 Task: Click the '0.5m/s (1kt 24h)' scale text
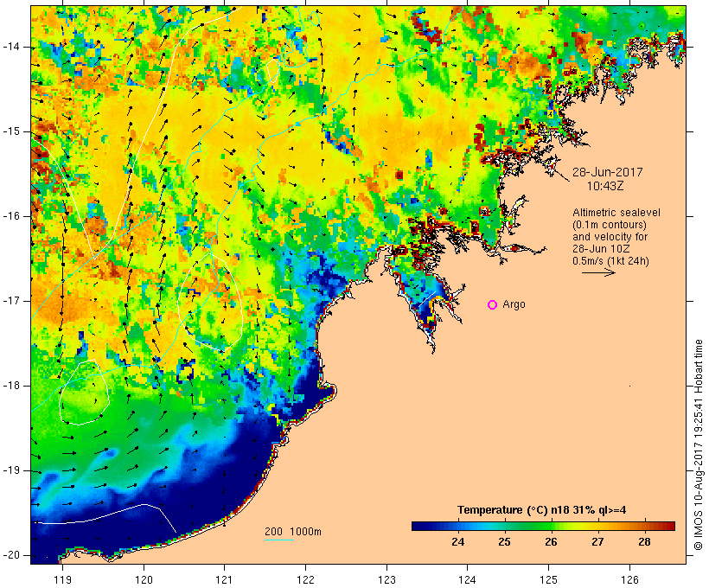pos(611,261)
